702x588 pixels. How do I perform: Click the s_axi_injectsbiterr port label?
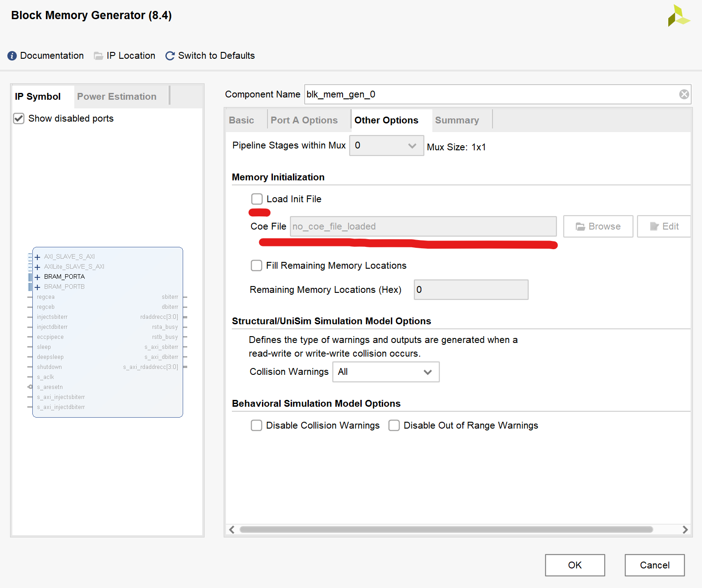(61, 397)
